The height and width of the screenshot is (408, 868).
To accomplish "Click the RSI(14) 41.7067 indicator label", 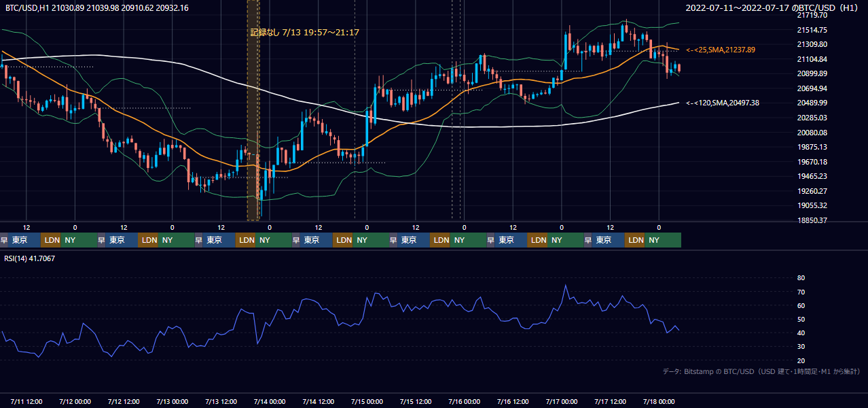I will 30,258.
